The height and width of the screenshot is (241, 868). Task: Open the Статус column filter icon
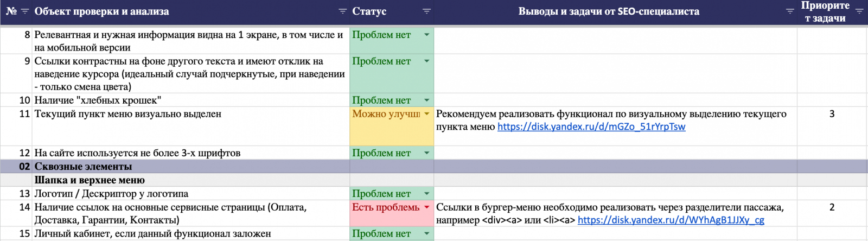click(x=426, y=11)
